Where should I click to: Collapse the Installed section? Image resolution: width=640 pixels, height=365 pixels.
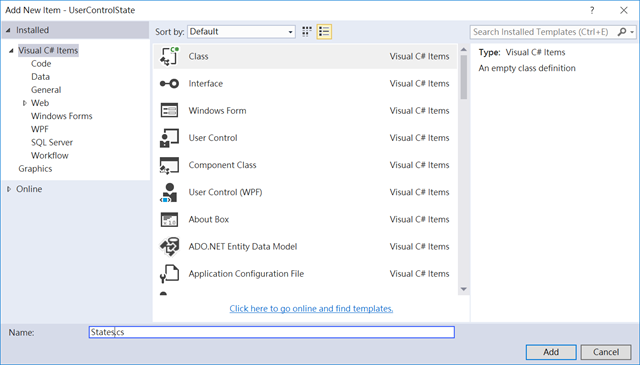[8, 31]
